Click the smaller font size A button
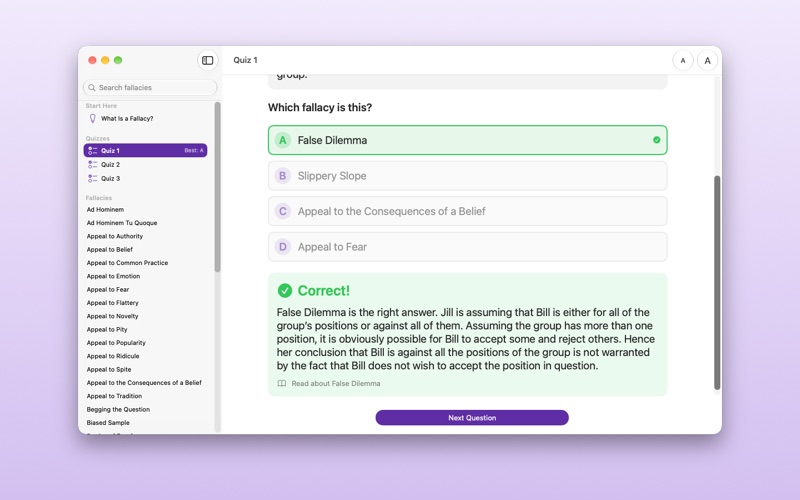The height and width of the screenshot is (500, 800). [683, 60]
